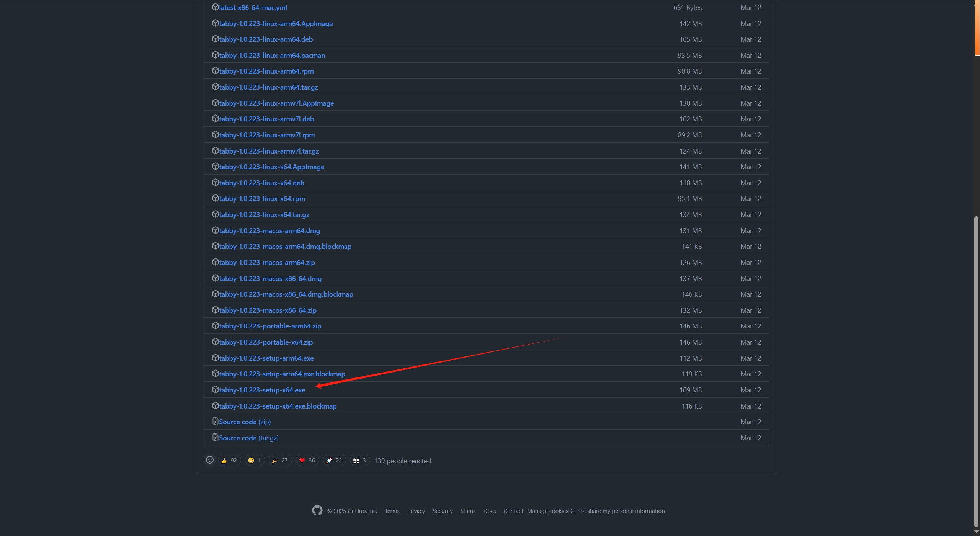
Task: Open Docs link in footer
Action: click(490, 511)
